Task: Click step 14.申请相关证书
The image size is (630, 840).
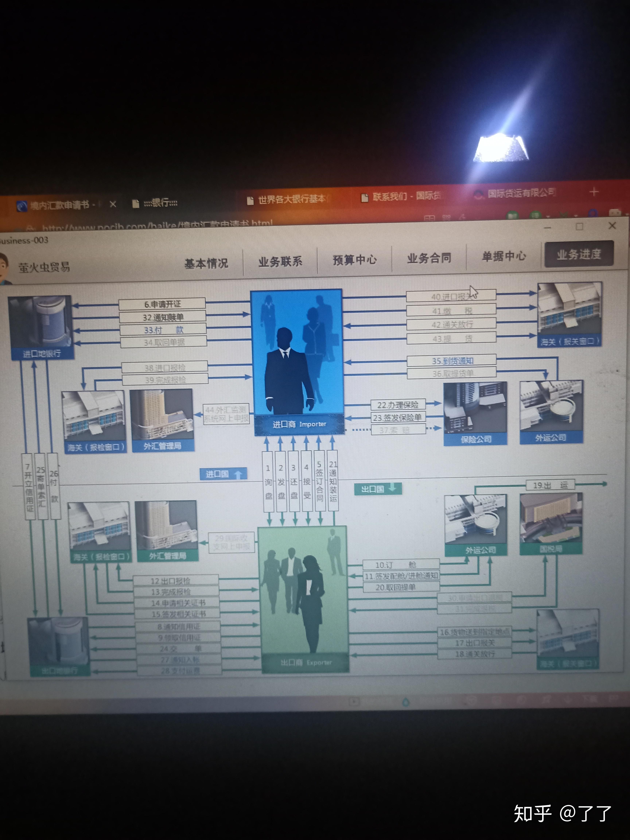Action: pyautogui.click(x=177, y=603)
